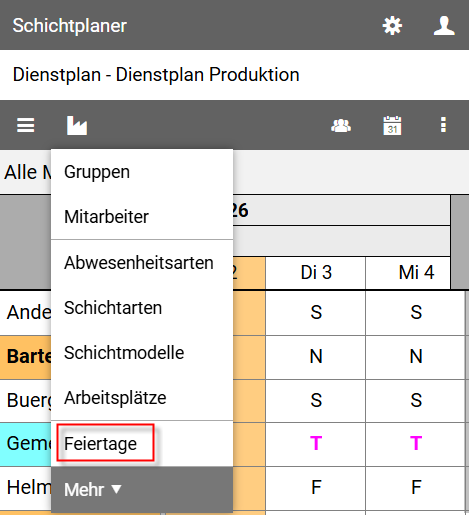Select the Ande employee row name

pyautogui.click(x=29, y=313)
